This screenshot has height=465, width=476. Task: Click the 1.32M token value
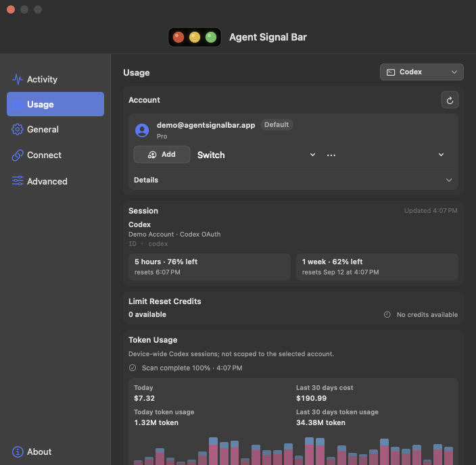click(x=156, y=422)
